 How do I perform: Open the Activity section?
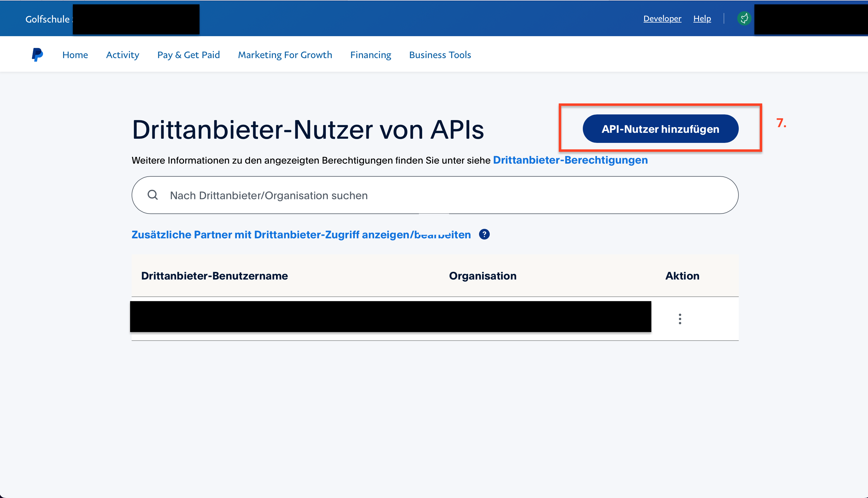(x=122, y=55)
